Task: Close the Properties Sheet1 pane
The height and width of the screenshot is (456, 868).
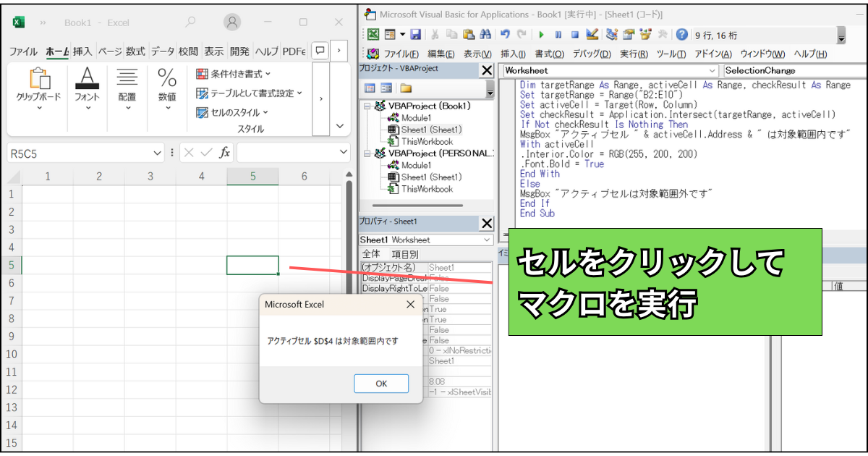Action: (x=487, y=223)
